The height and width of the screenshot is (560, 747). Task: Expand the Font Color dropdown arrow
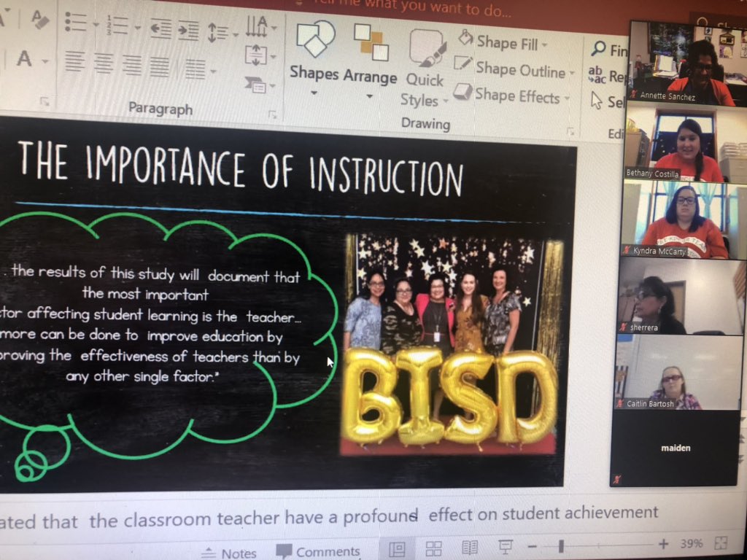tap(45, 61)
